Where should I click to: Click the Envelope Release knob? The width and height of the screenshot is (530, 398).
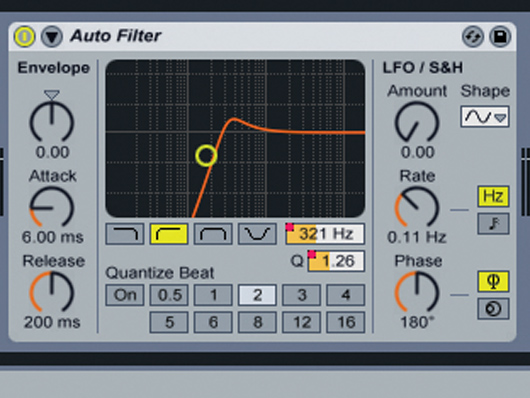point(52,292)
